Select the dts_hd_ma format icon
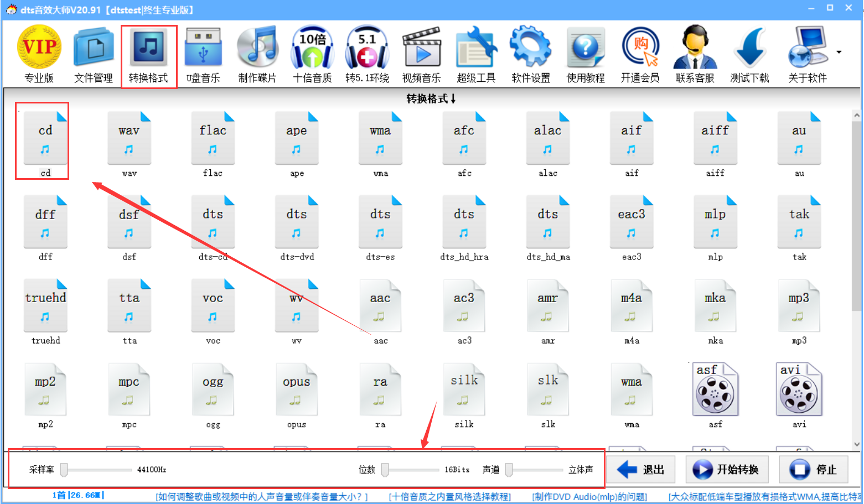 click(x=548, y=227)
